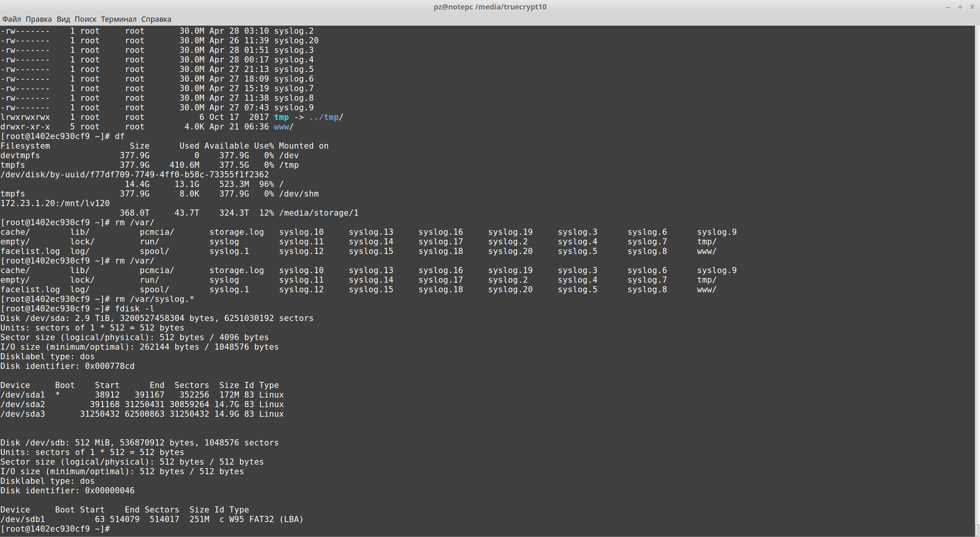Click the 'I/O size' line with 262144 bytes
The image size is (980, 537).
pyautogui.click(x=139, y=347)
